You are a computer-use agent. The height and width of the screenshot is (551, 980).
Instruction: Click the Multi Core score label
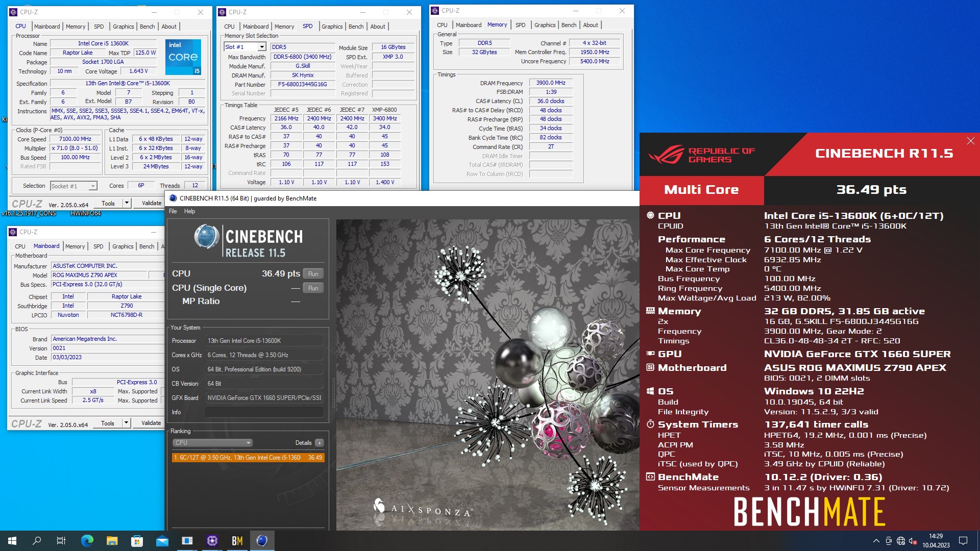click(701, 190)
